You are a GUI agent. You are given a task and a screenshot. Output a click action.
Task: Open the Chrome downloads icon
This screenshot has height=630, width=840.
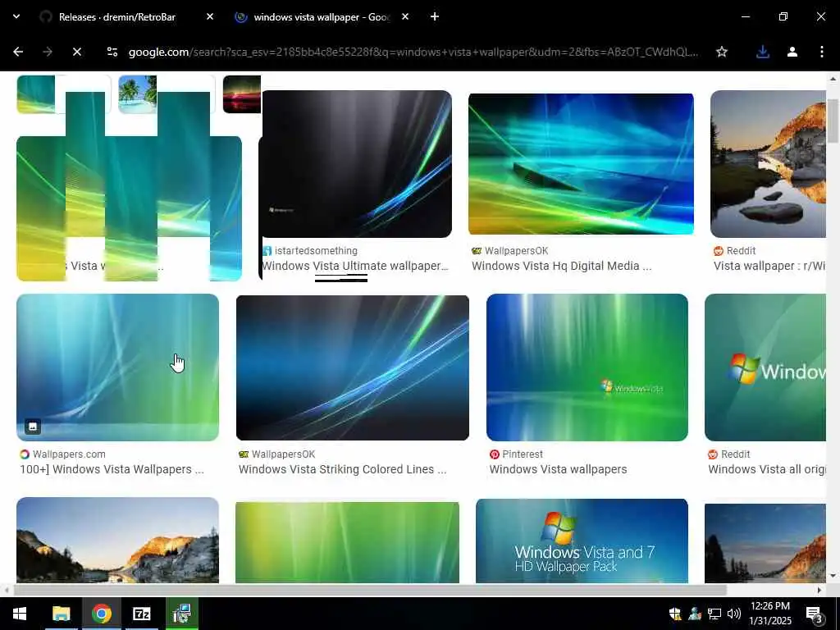pyautogui.click(x=762, y=52)
